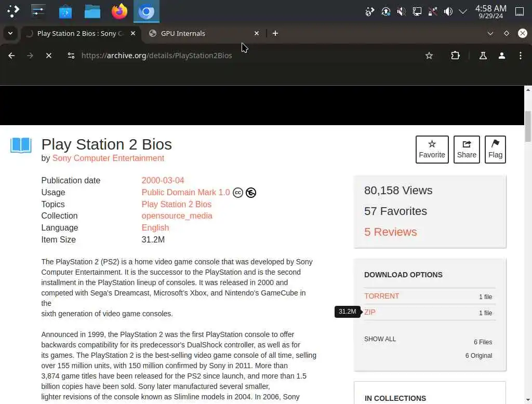This screenshot has height=404, width=532.
Task: Open the disconnected network tray icon
Action: (x=433, y=11)
